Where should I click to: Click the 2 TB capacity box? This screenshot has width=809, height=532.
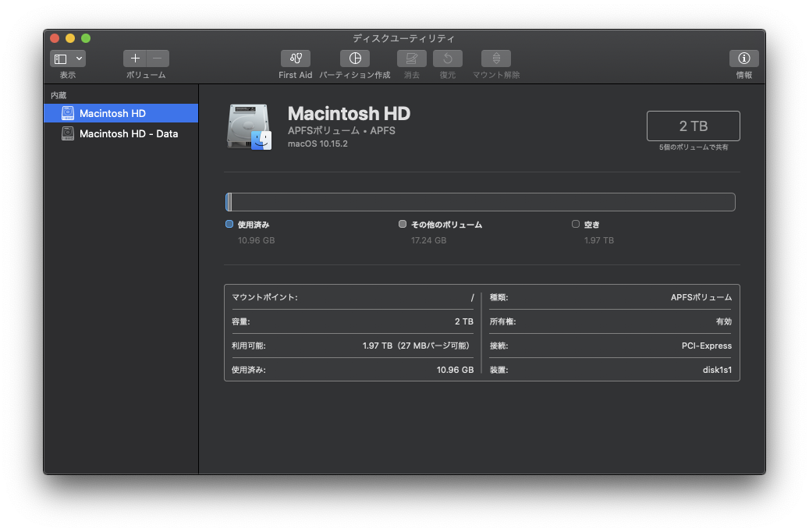693,126
